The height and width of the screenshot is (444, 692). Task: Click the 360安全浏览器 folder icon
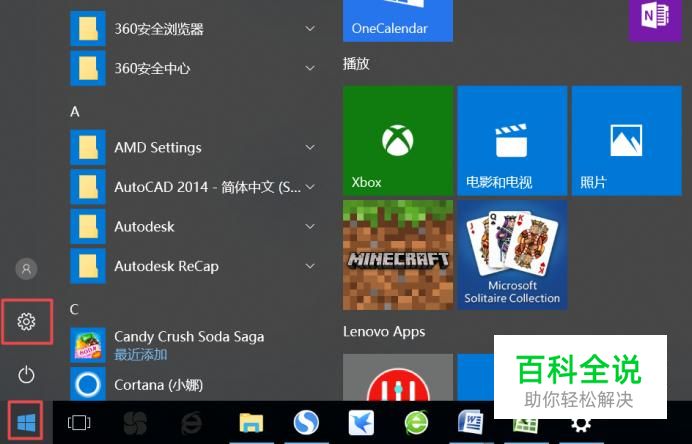coord(88,29)
